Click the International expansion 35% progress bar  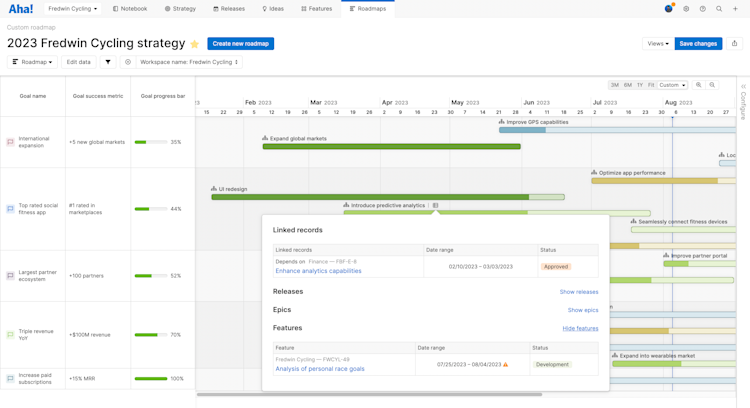151,142
